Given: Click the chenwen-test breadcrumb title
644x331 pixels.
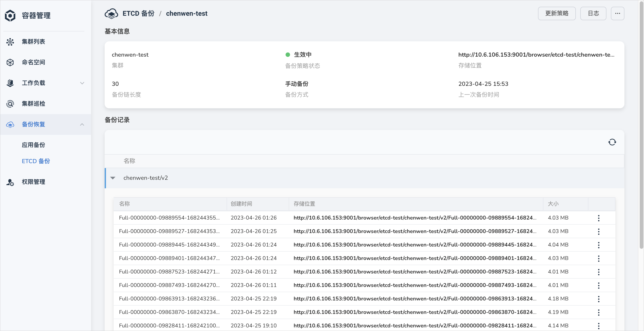Looking at the screenshot, I should [x=187, y=13].
